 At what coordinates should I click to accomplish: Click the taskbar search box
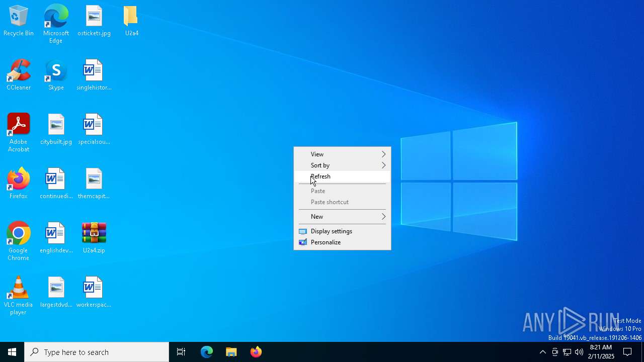tap(97, 352)
